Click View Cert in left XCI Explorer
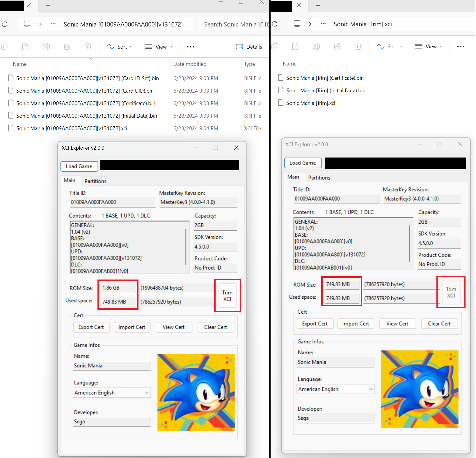Viewport: 476px width, 458px height. 174,327
